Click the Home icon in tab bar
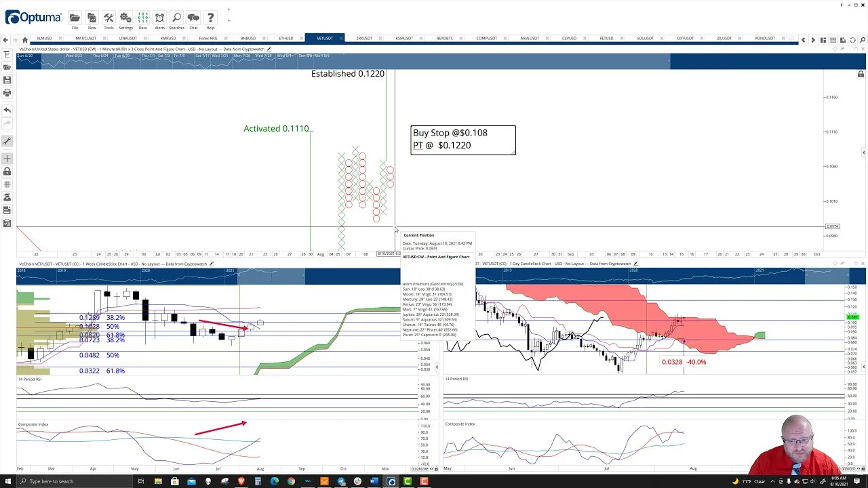This screenshot has width=868, height=488. [25, 40]
